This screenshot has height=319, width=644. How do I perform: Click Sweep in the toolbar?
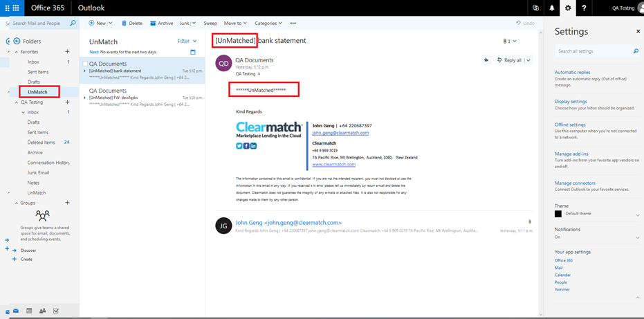tap(210, 24)
